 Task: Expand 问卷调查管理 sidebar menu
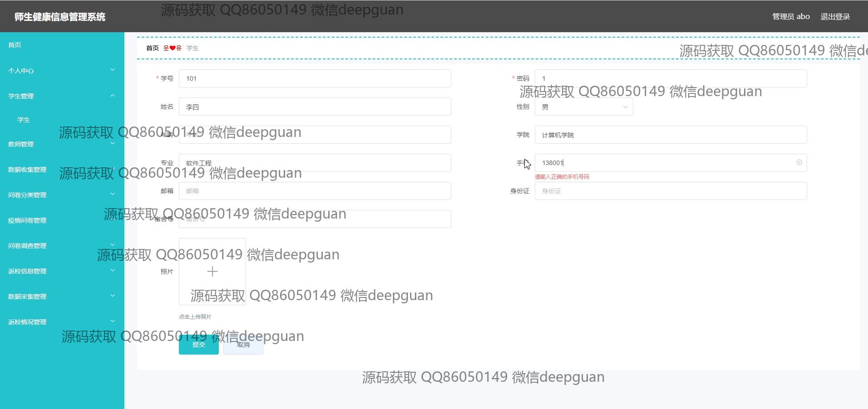(62, 246)
